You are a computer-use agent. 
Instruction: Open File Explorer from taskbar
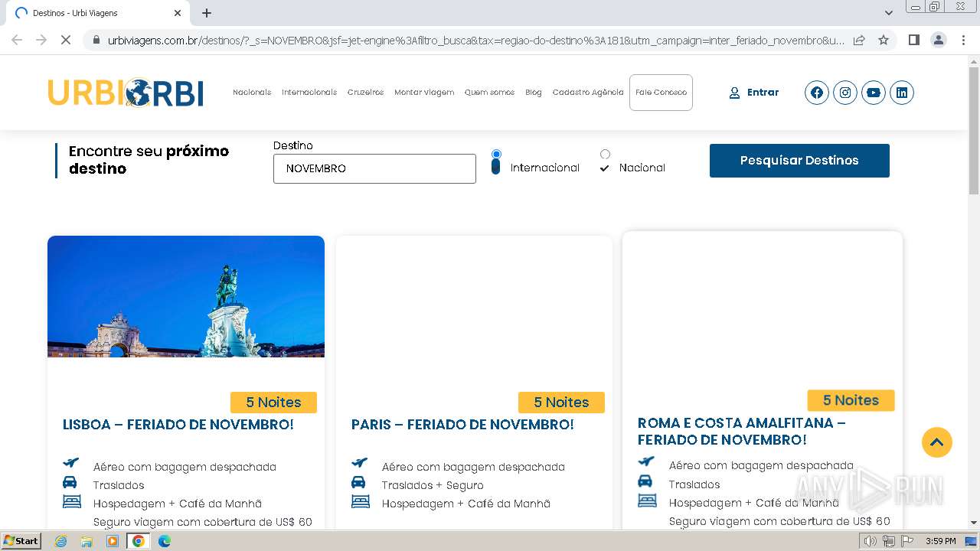87,541
